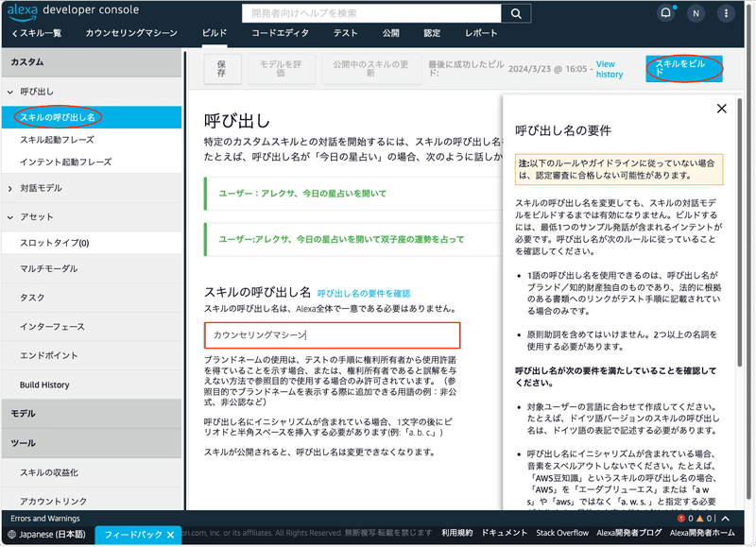756x547 pixels.
Task: Select エンドポイント in sidebar
Action: [x=92, y=355]
